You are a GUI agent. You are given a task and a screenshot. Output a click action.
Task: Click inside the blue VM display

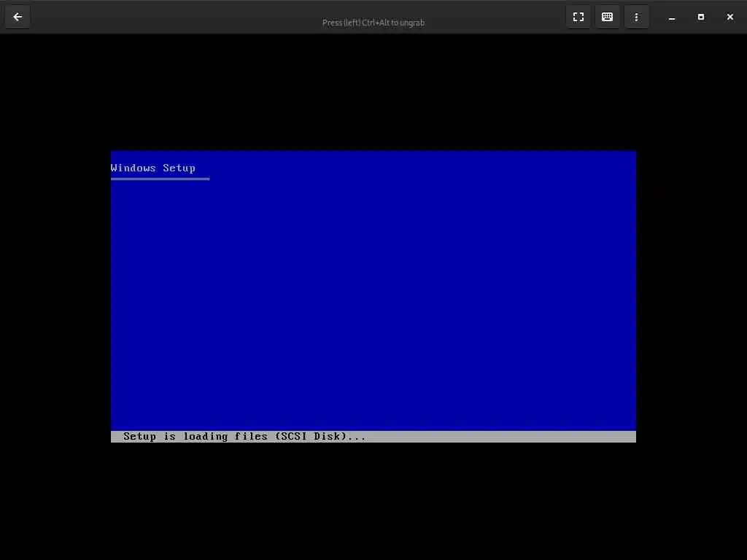pos(373,296)
